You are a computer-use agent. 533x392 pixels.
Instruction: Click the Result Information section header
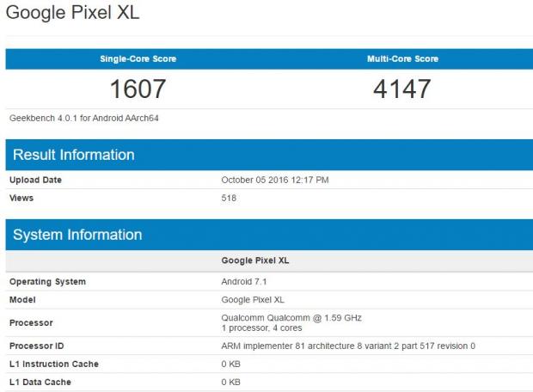[x=74, y=155]
